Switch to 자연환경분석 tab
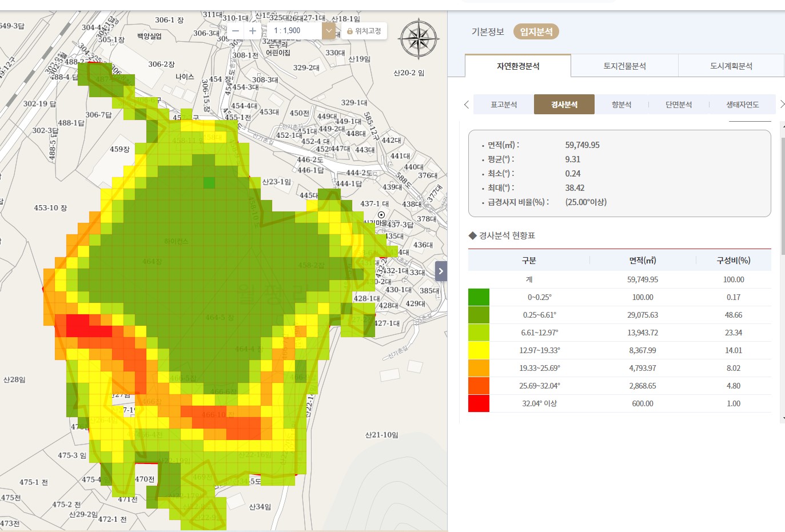The width and height of the screenshot is (785, 532). click(x=518, y=66)
